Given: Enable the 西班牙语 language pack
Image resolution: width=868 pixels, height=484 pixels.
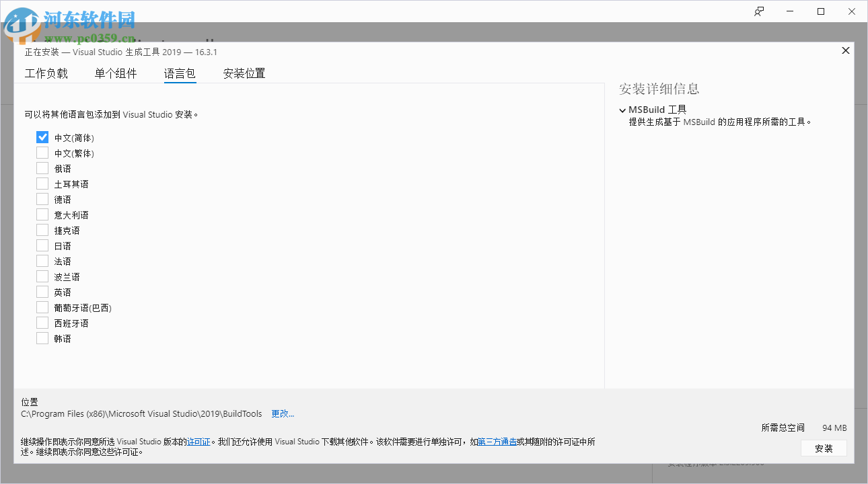Looking at the screenshot, I should click(x=42, y=322).
